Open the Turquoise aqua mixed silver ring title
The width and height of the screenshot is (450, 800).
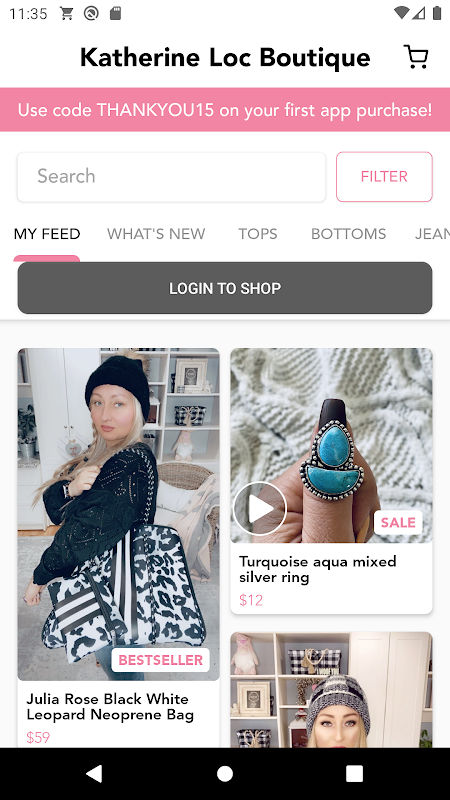coord(317,569)
